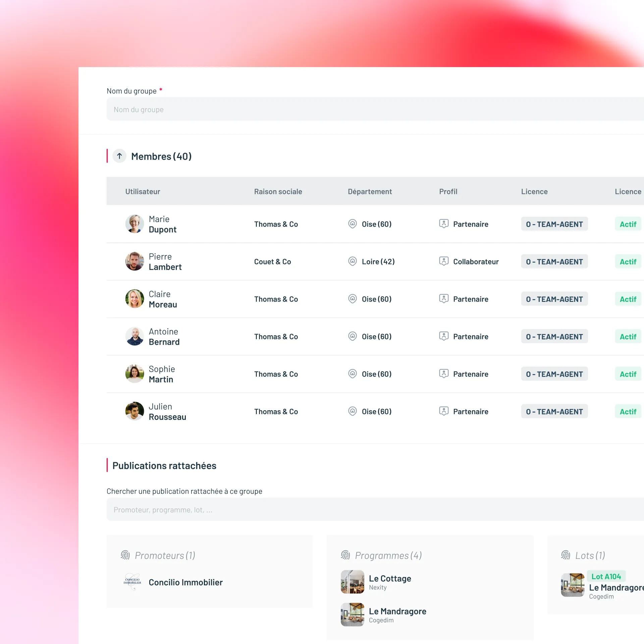Click the location icon in Sophie Martin's row
This screenshot has height=644, width=644.
(353, 374)
